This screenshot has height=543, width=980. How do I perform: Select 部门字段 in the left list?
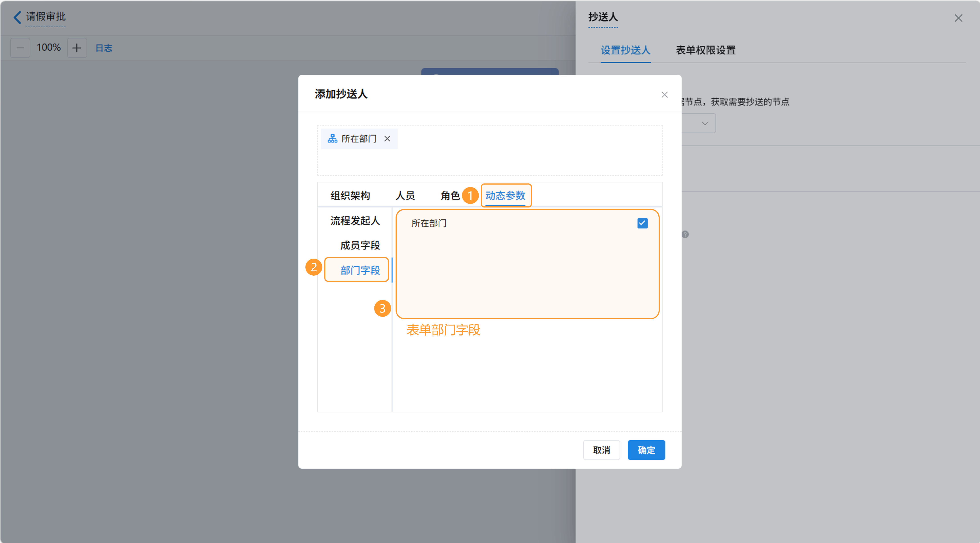(x=360, y=270)
